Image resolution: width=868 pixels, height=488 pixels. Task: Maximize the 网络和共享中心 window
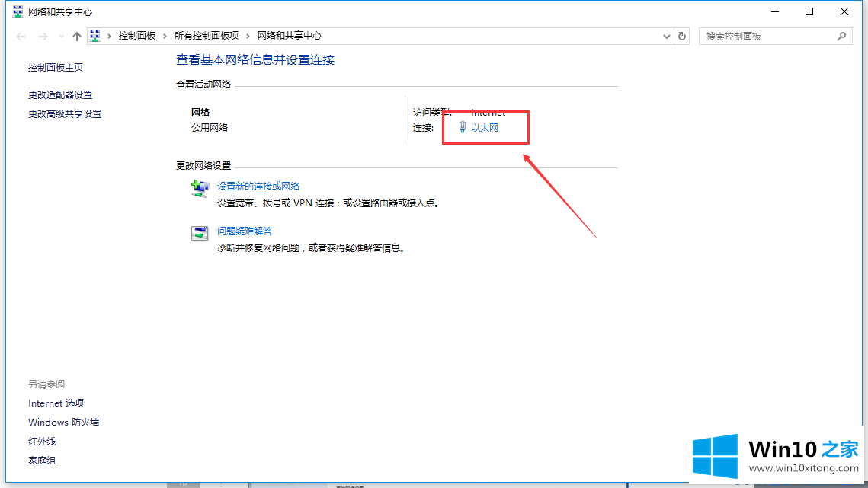809,11
